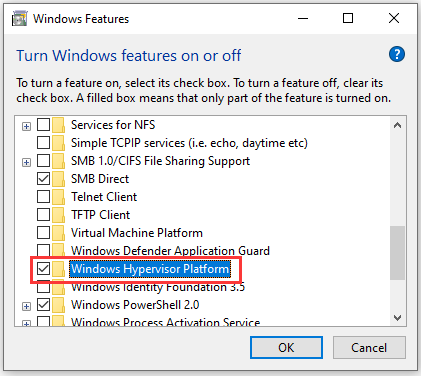Click the scrollbar up arrow
Screen dimensions: 421x376
coord(397,126)
